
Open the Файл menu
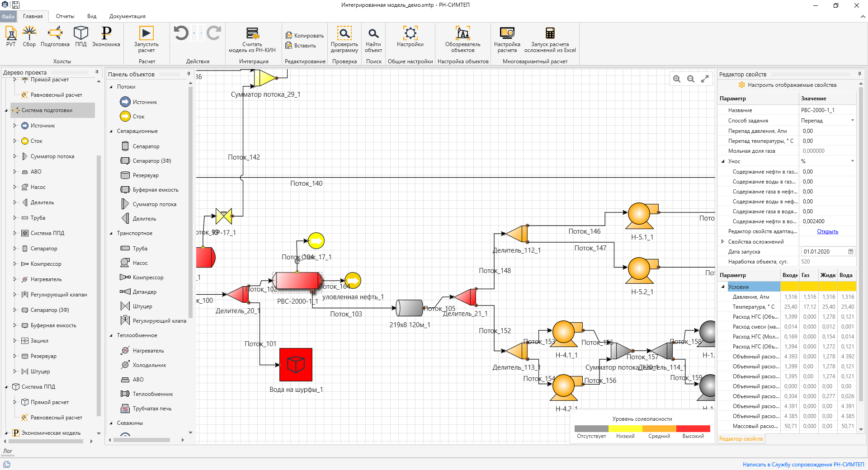pyautogui.click(x=8, y=16)
